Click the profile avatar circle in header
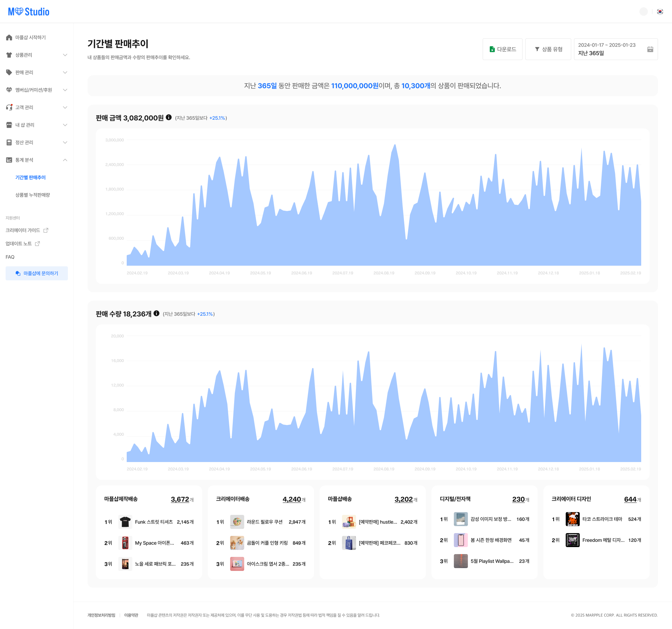This screenshot has height=629, width=672. [x=643, y=12]
